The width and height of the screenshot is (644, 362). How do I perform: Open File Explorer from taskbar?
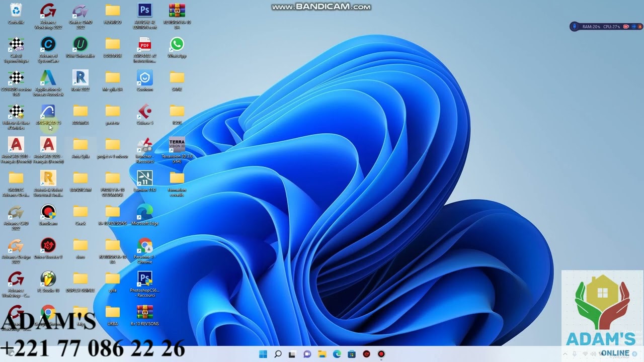pyautogui.click(x=322, y=354)
